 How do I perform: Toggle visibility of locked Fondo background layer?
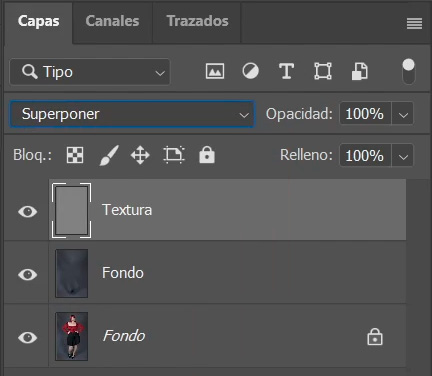[x=27, y=337]
